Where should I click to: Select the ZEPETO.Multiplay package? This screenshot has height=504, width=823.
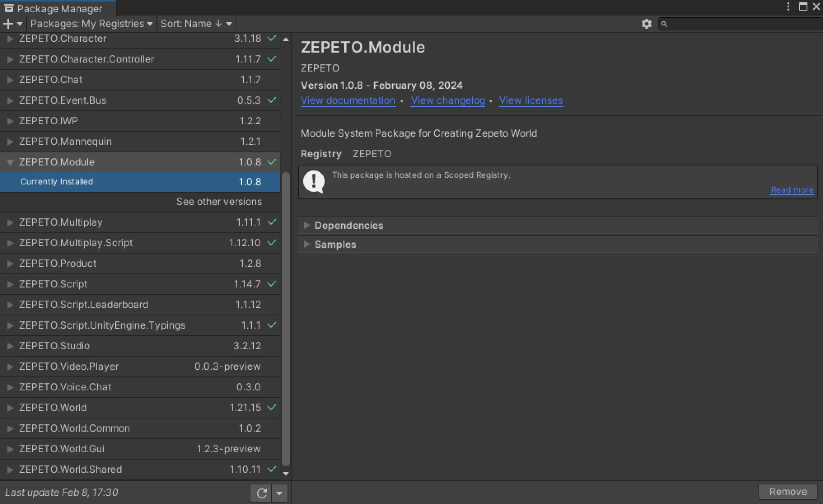point(140,222)
